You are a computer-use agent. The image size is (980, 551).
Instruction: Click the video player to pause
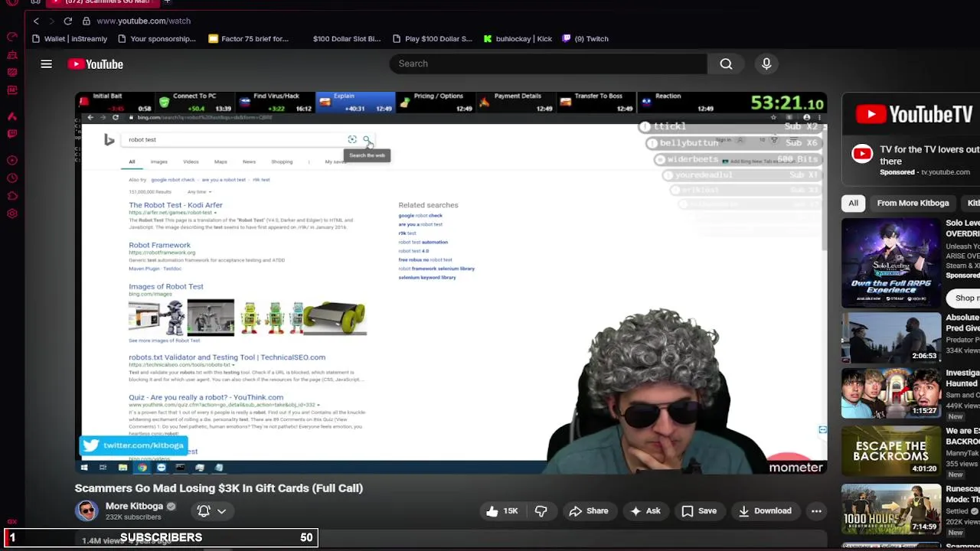451,283
